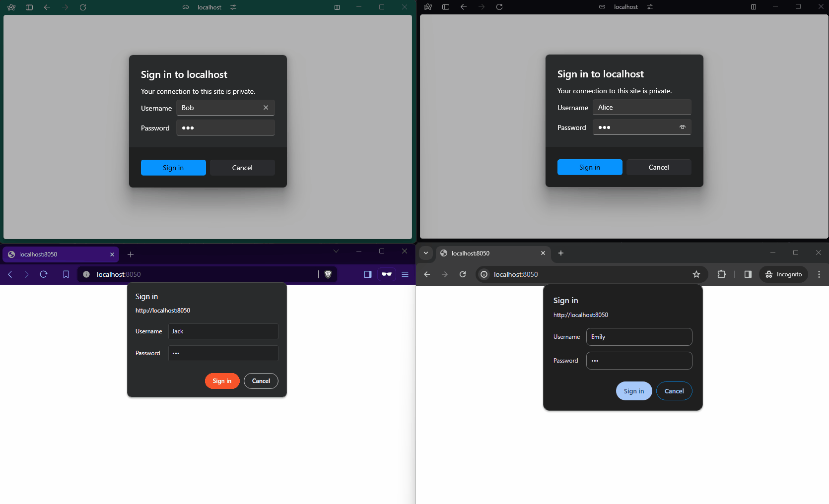Image resolution: width=829 pixels, height=504 pixels.
Task: Clear the Bob username field with X
Action: pyautogui.click(x=266, y=108)
